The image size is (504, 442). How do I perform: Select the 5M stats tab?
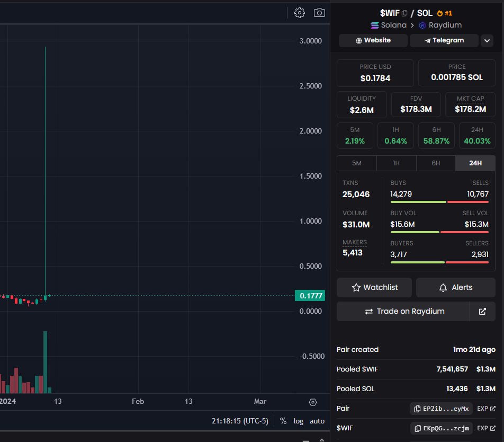click(356, 163)
